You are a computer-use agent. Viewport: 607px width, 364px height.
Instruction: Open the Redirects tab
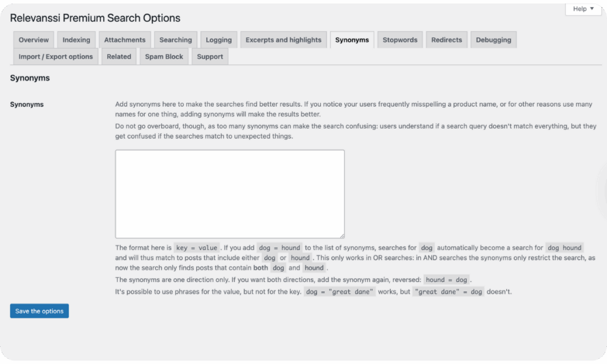click(446, 40)
